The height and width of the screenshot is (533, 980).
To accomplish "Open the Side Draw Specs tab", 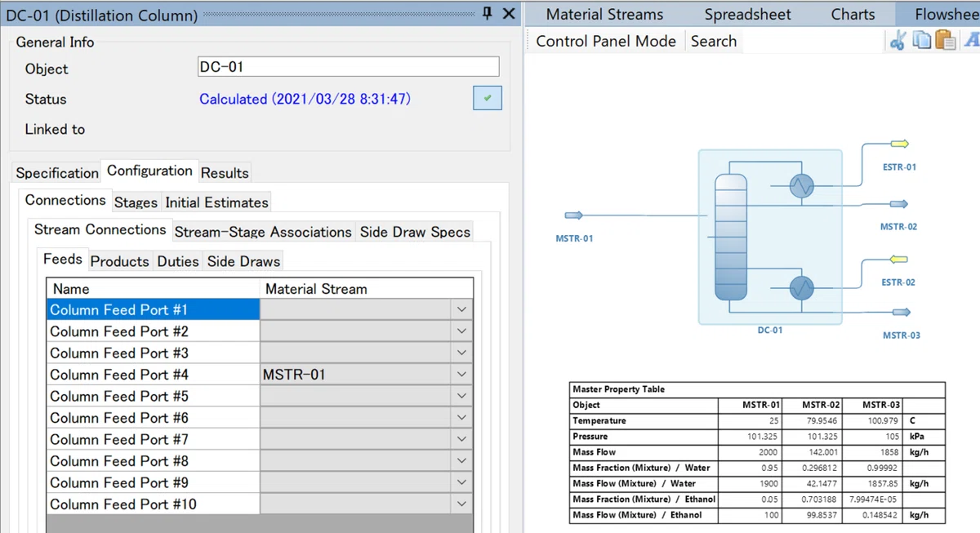I will click(415, 232).
